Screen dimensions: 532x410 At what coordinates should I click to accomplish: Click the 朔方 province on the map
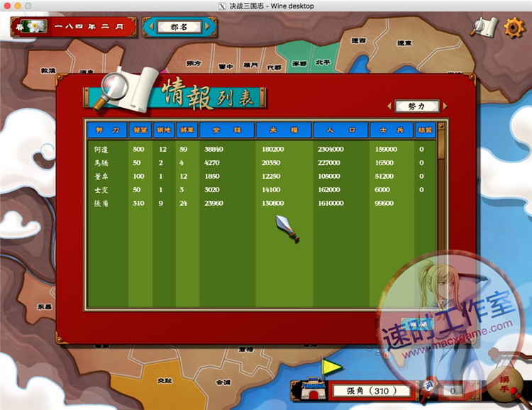pyautogui.click(x=194, y=63)
